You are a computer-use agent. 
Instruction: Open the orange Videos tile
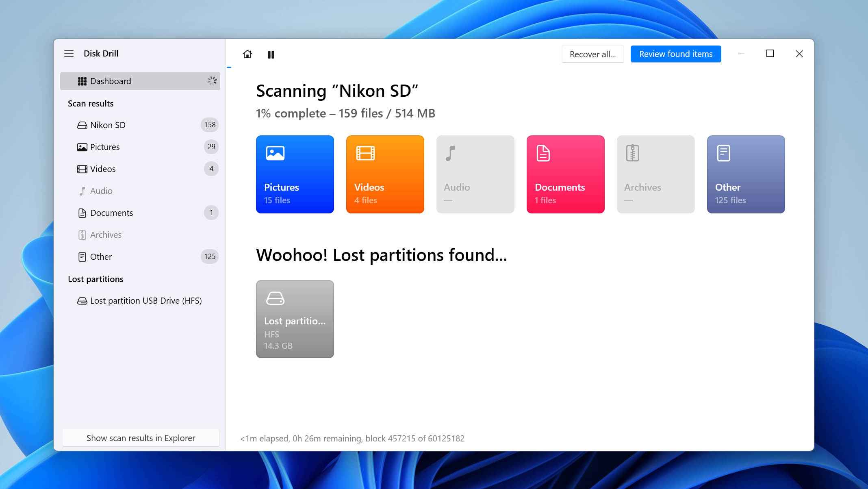385,174
